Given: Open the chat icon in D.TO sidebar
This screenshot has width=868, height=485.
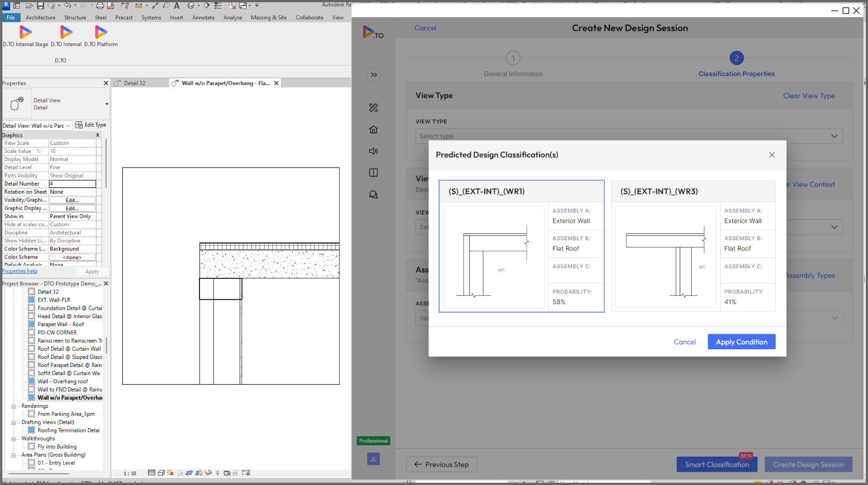Looking at the screenshot, I should [374, 195].
